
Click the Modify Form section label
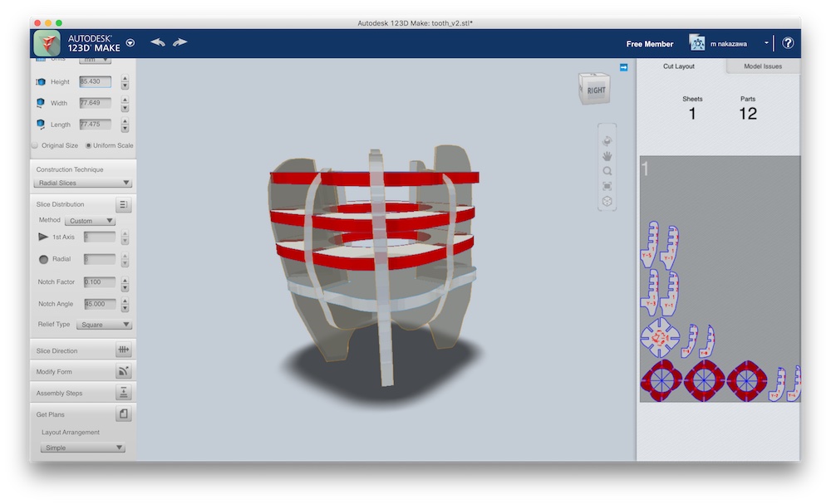coord(54,372)
